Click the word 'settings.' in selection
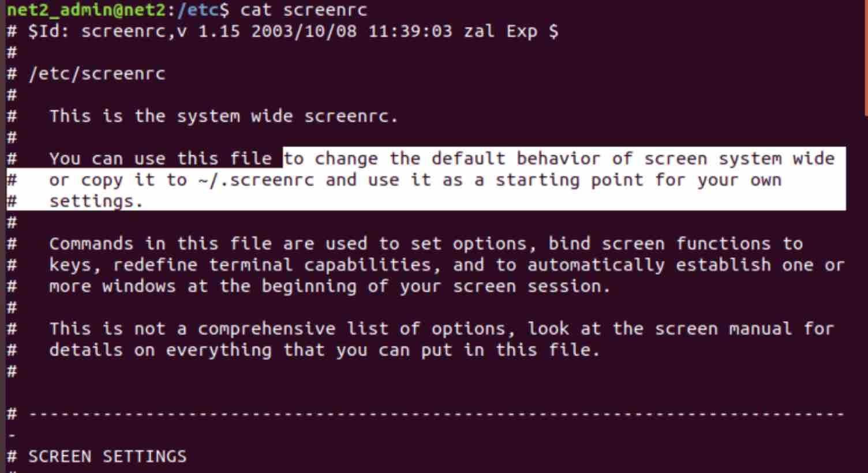The width and height of the screenshot is (868, 473). [x=96, y=201]
